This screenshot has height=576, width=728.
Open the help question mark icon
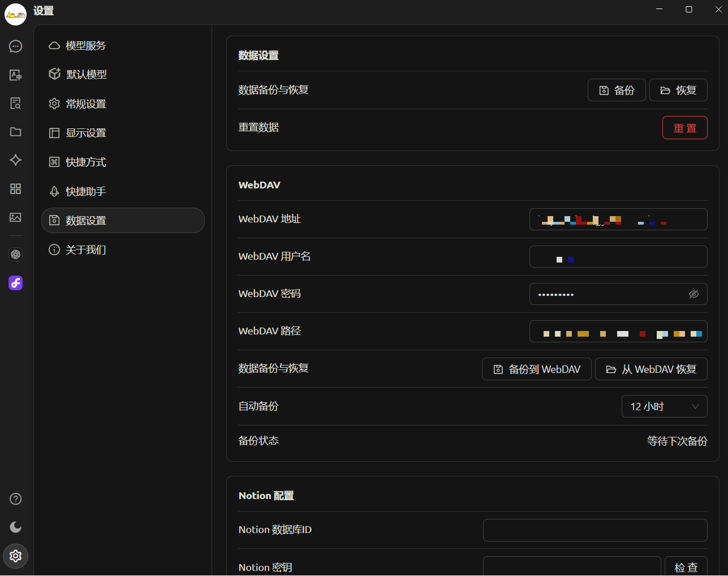16,499
